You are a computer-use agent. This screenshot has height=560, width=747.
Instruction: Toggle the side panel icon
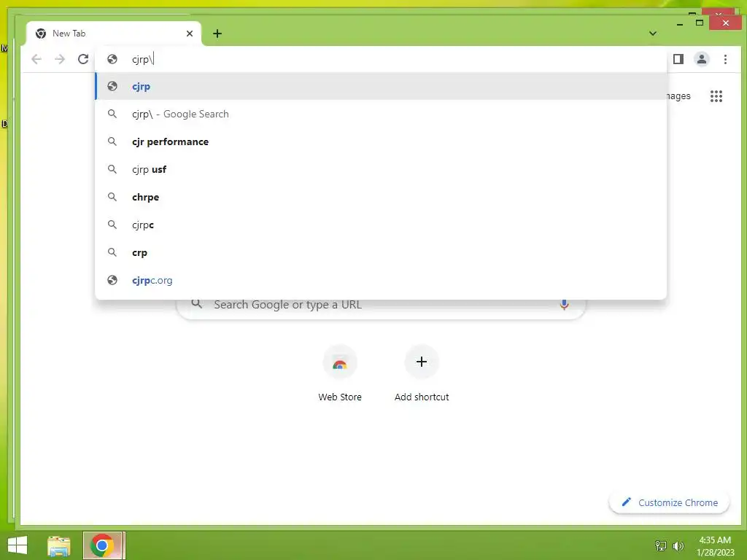click(678, 59)
